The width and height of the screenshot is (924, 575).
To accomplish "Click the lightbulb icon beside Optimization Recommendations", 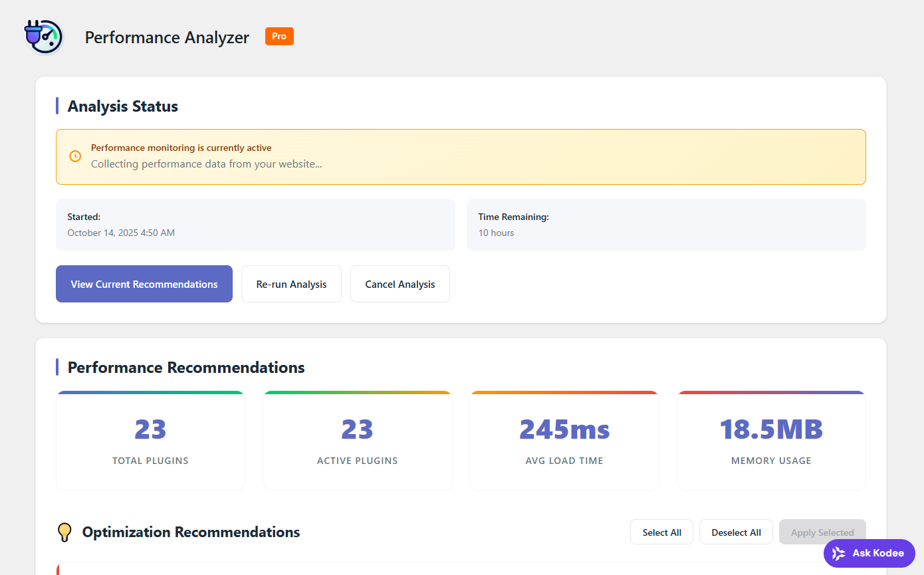I will pyautogui.click(x=64, y=532).
